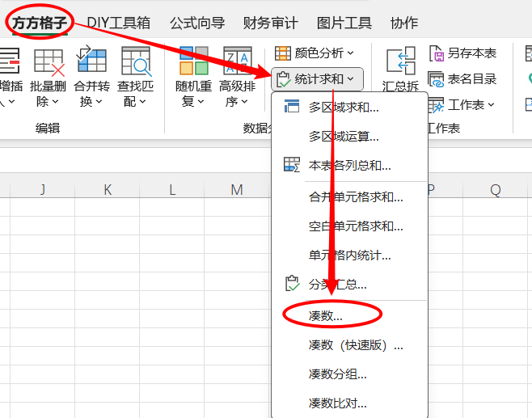This screenshot has height=418, width=532.
Task: Open the 方方格子 ribbon tab
Action: point(40,23)
